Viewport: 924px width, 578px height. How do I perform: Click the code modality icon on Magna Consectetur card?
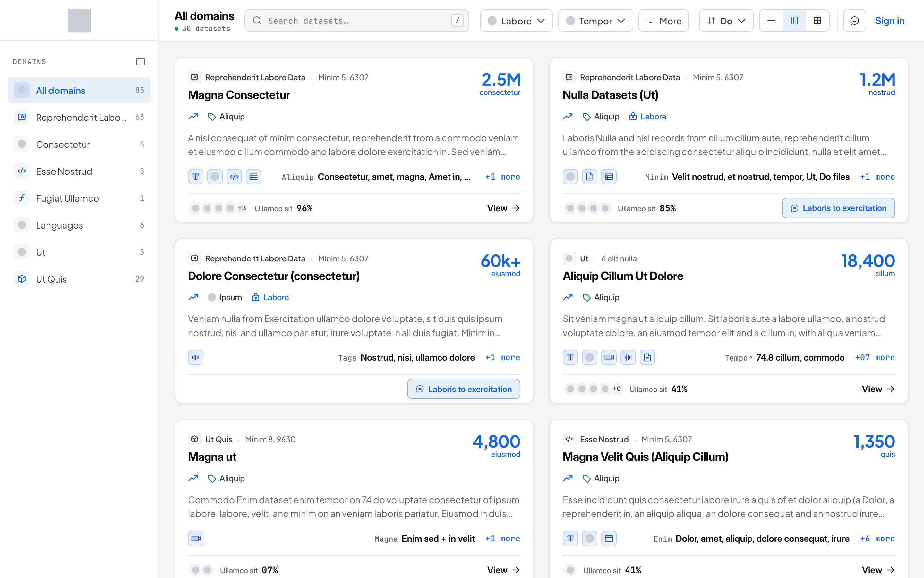[234, 177]
